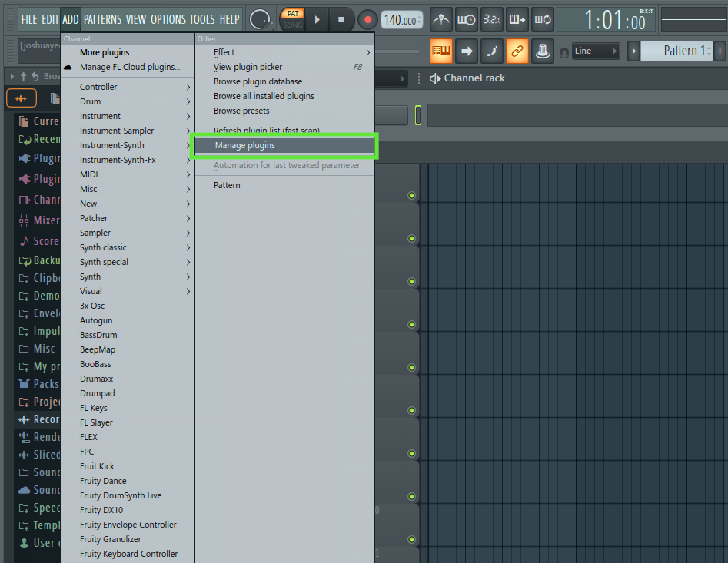This screenshot has width=728, height=563.
Task: Open the OPTIONS menu
Action: 168,19
